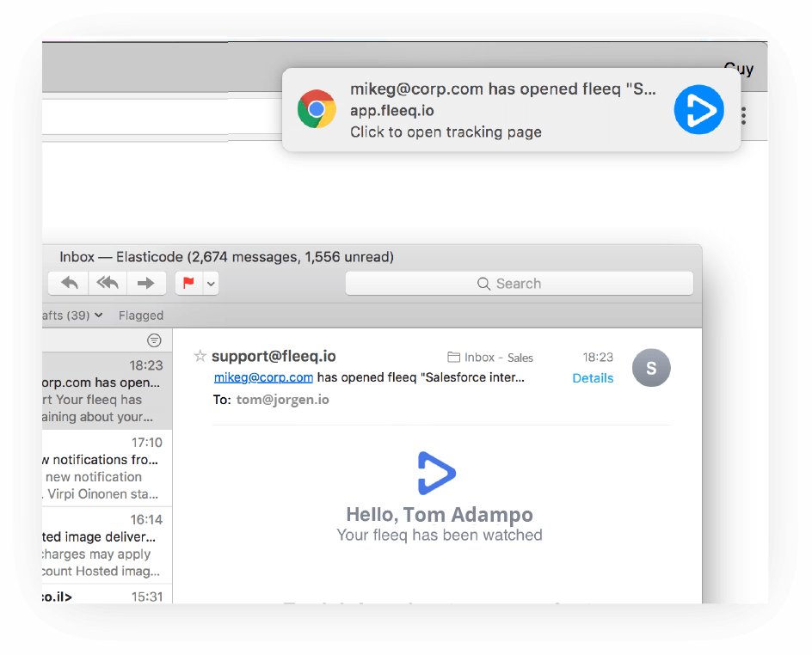
Task: Click the Forward arrow button
Action: 146,283
